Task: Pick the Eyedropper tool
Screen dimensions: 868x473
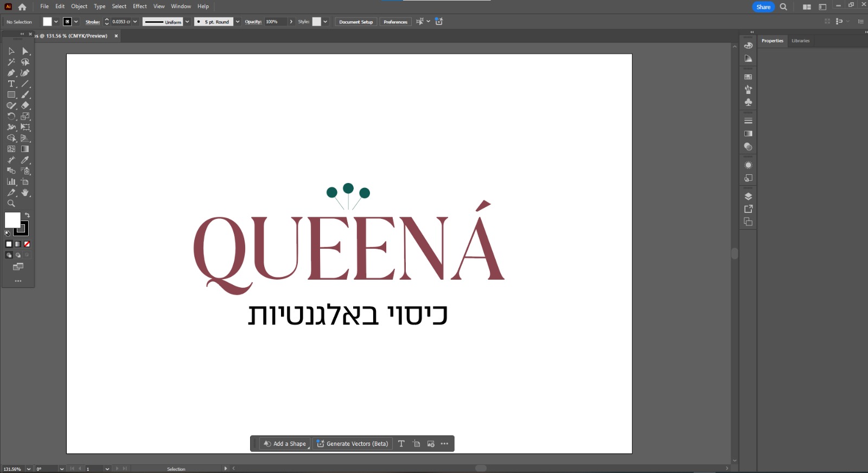Action: point(25,160)
